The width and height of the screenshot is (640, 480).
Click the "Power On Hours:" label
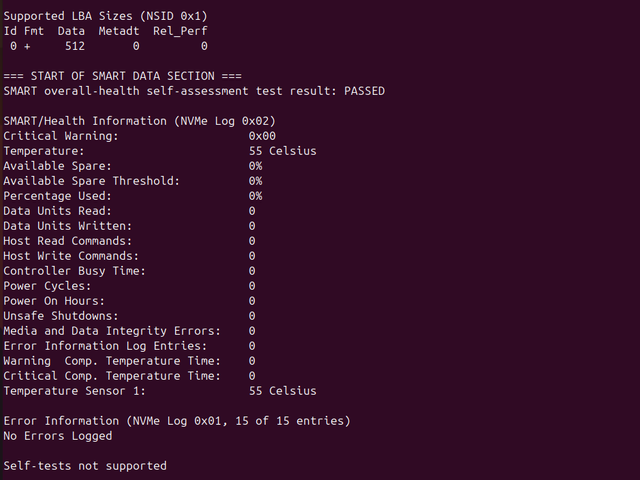(x=54, y=301)
